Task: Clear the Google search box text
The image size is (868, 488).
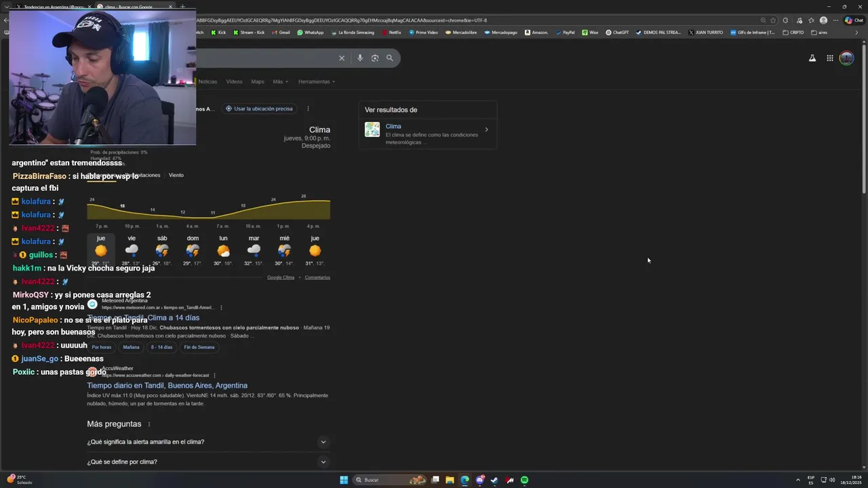Action: [342, 58]
